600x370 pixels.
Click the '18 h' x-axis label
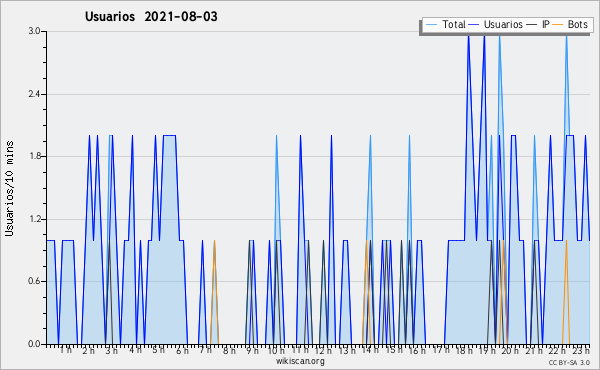464,351
